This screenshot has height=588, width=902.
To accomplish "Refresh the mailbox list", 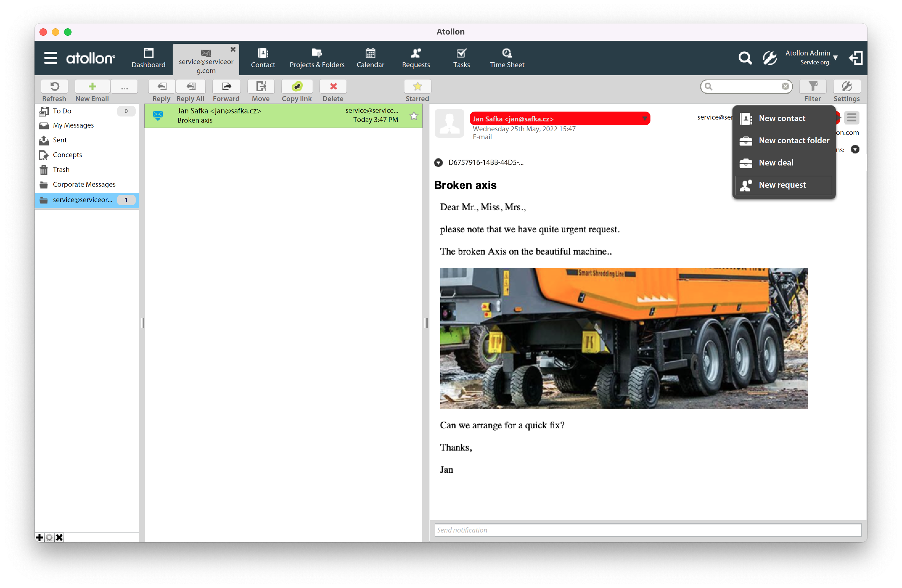I will click(x=54, y=90).
